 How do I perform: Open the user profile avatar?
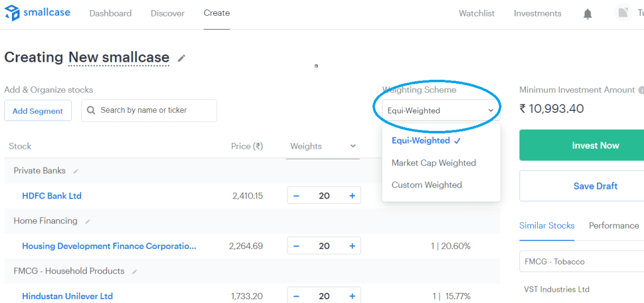(623, 13)
